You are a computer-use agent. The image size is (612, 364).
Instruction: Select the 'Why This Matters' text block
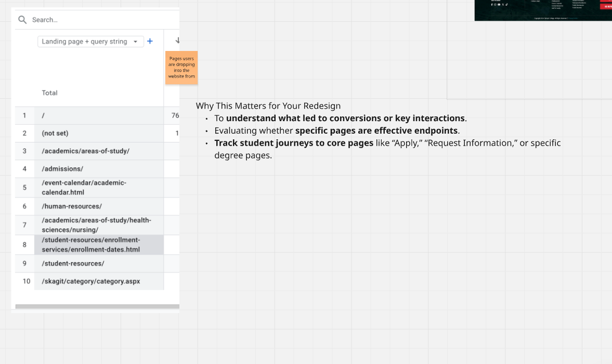click(x=378, y=131)
